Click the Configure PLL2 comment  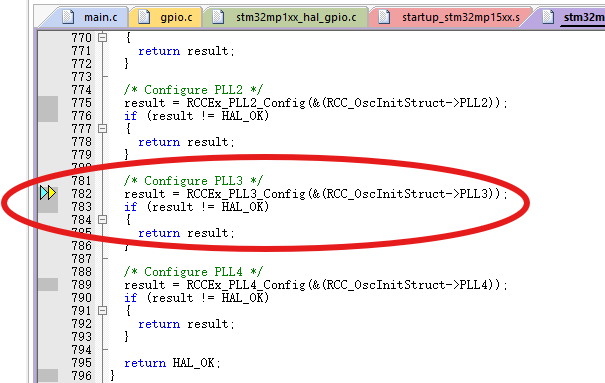click(x=193, y=90)
